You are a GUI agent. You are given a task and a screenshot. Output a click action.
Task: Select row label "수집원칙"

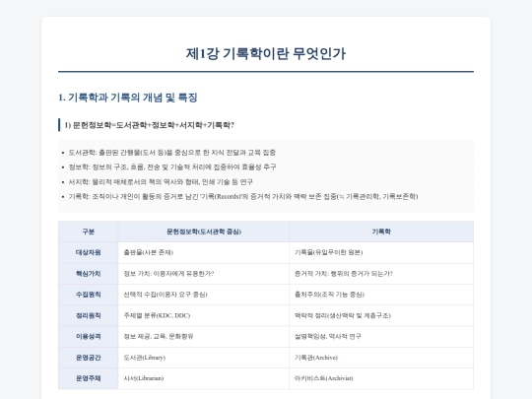coord(89,295)
